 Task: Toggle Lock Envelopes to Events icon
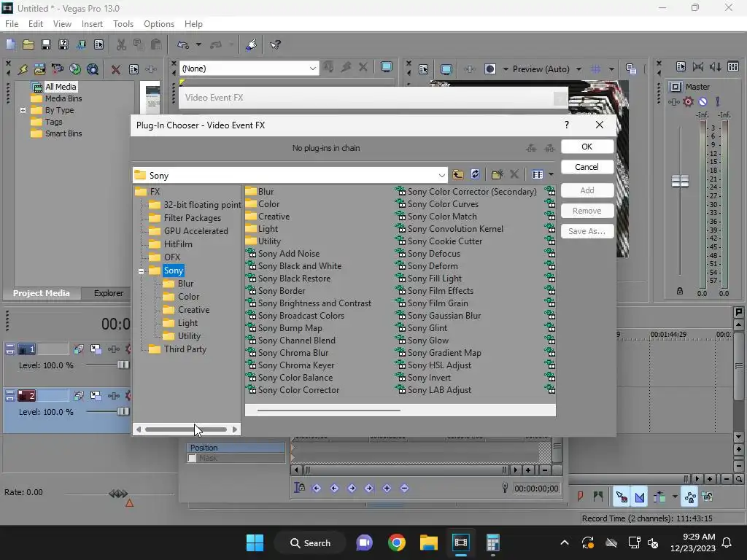(x=690, y=497)
